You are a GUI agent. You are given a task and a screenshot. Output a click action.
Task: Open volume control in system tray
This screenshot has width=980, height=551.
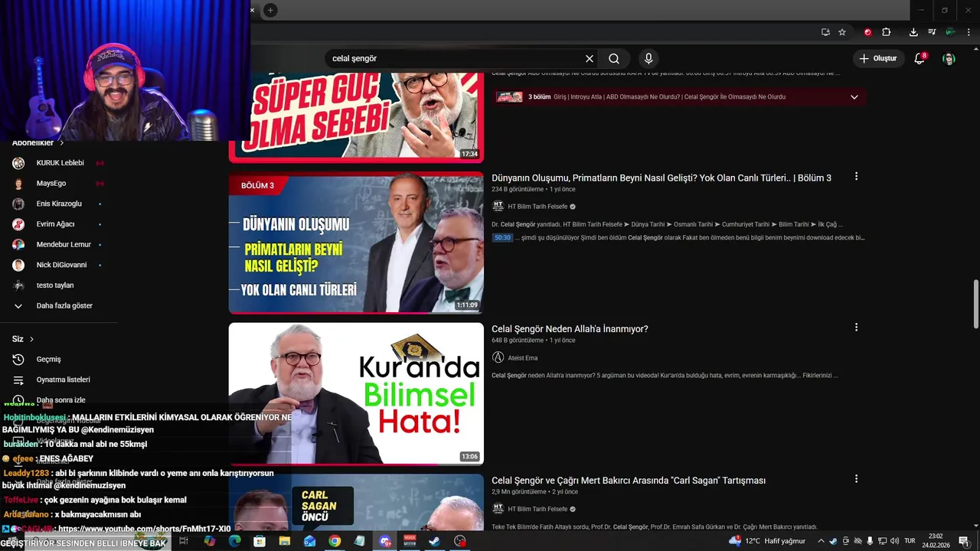click(x=894, y=541)
